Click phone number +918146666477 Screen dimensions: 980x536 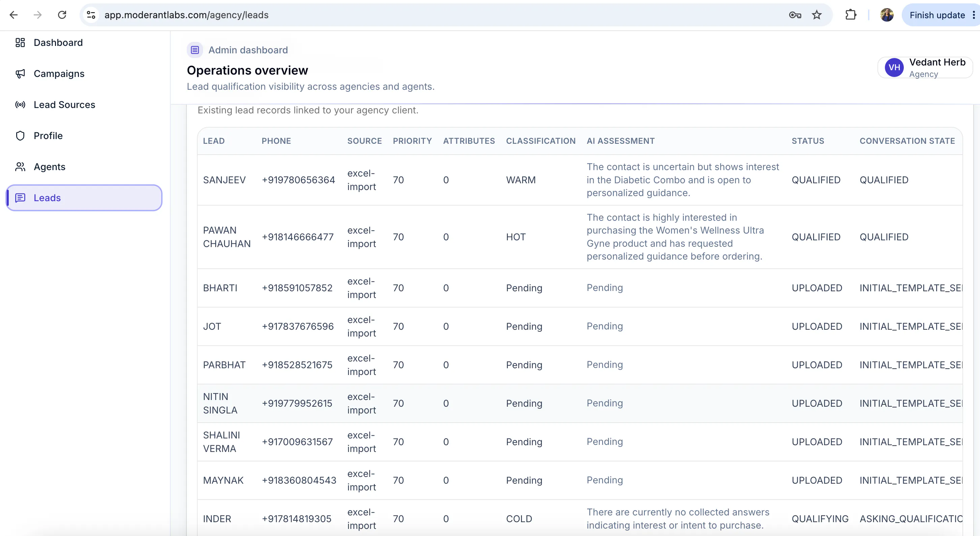[297, 237]
